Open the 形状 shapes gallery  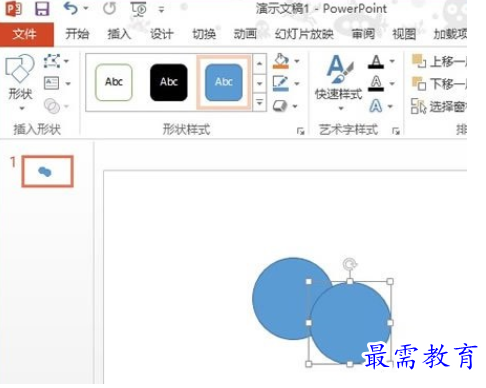click(x=20, y=83)
